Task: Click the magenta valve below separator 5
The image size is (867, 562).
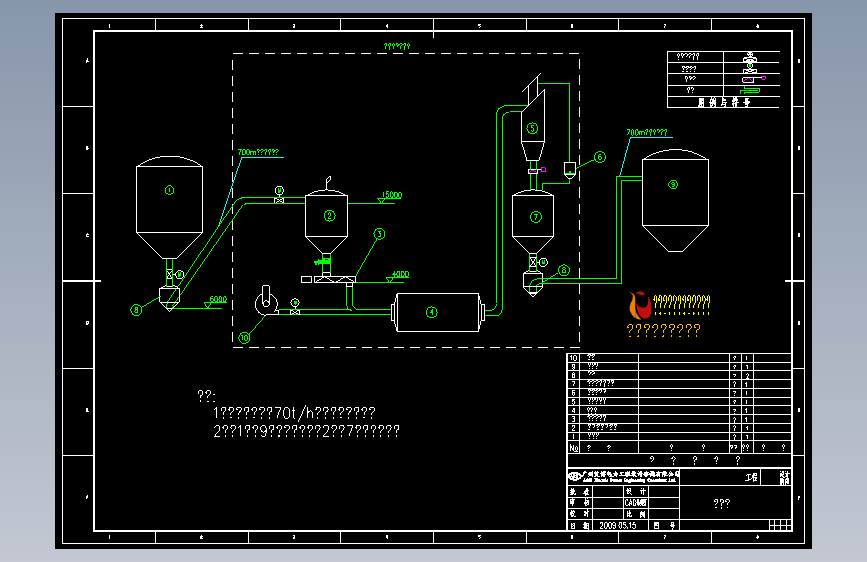Action: (537, 170)
